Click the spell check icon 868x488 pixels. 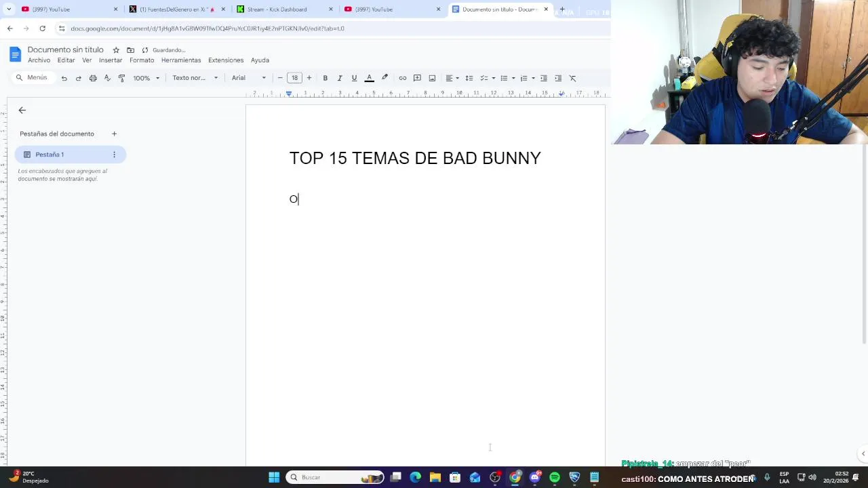107,78
